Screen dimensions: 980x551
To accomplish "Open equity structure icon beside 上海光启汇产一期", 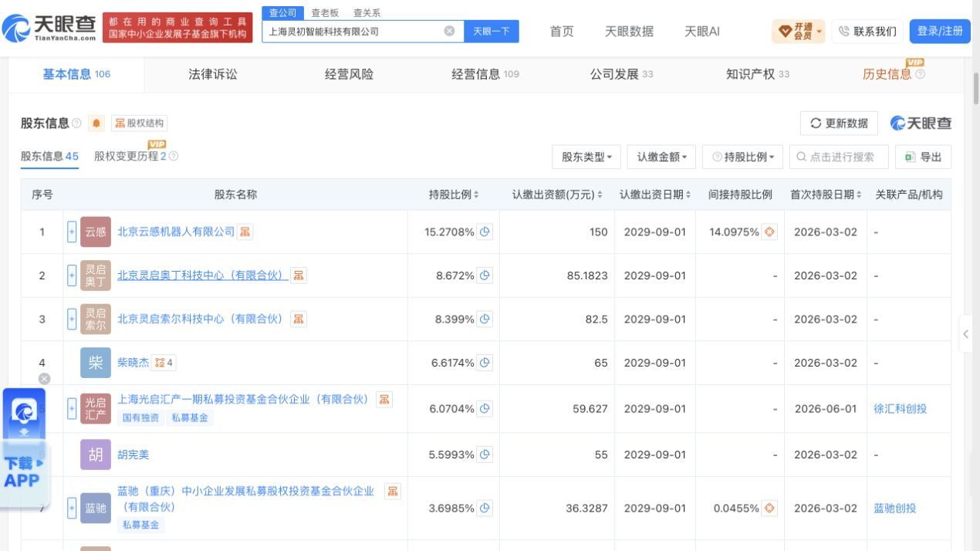I will (384, 399).
